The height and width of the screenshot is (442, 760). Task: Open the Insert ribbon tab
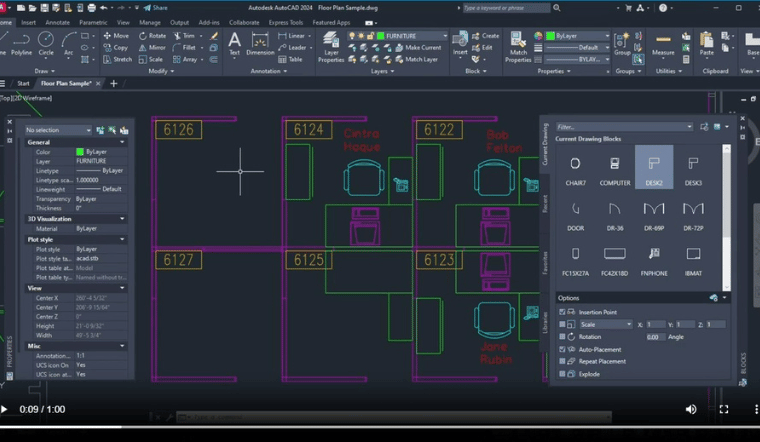pyautogui.click(x=28, y=22)
